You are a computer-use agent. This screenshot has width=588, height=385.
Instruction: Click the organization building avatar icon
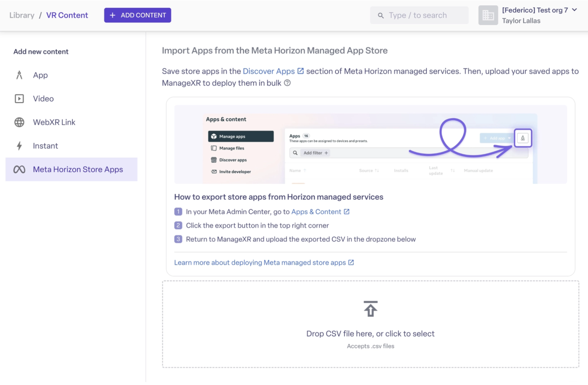tap(488, 15)
